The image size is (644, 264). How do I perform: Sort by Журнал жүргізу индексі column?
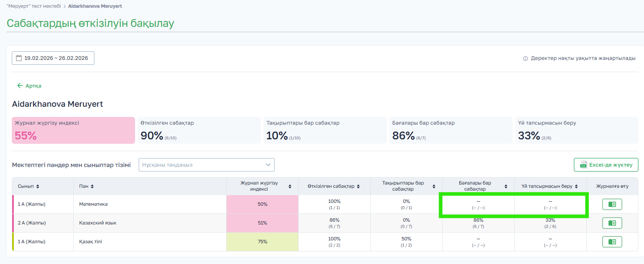[290, 186]
